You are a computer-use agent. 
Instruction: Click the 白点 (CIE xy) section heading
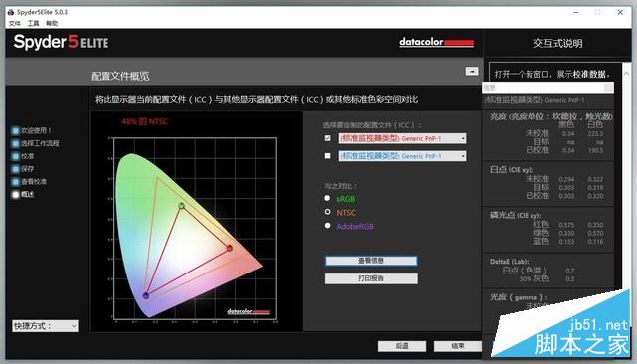click(511, 170)
